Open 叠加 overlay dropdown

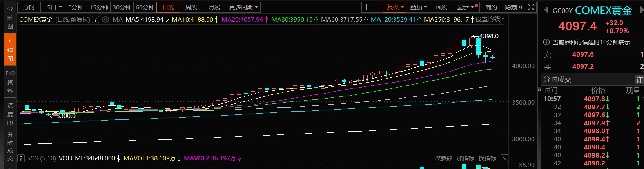coord(419,7)
